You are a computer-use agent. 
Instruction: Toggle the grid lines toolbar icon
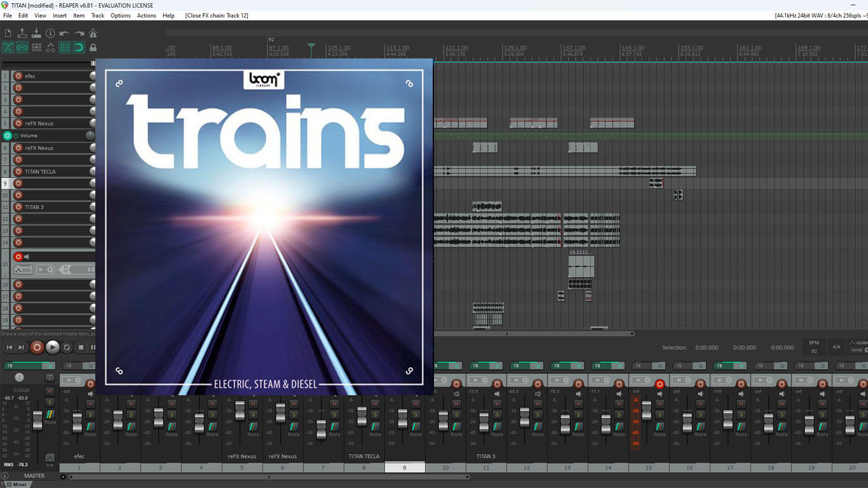pyautogui.click(x=64, y=47)
